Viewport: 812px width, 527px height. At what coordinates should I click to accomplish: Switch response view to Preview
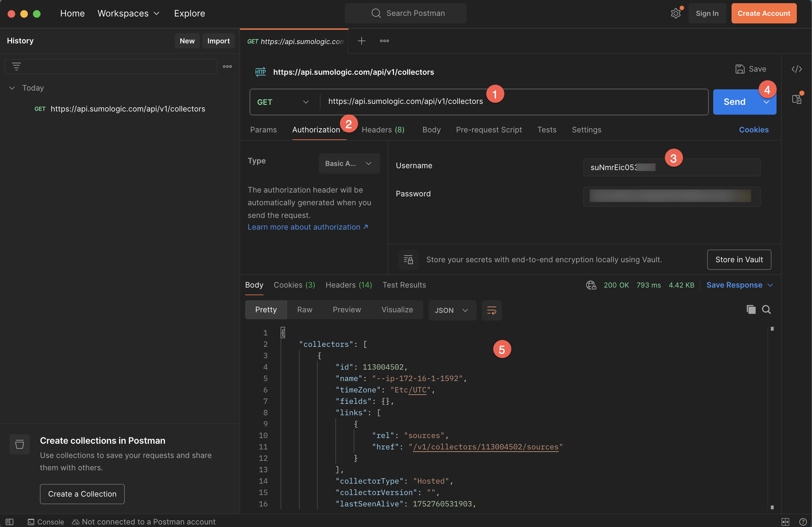[x=347, y=309]
